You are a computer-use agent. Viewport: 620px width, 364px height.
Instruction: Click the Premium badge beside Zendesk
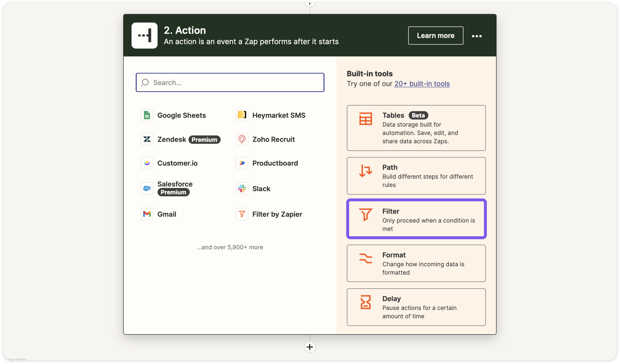204,140
